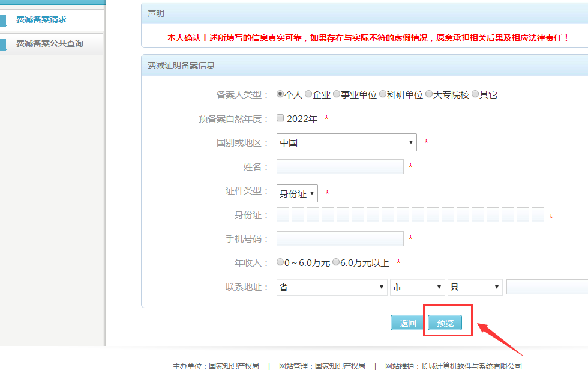
Task: Select 企业 radio button
Action: 308,94
